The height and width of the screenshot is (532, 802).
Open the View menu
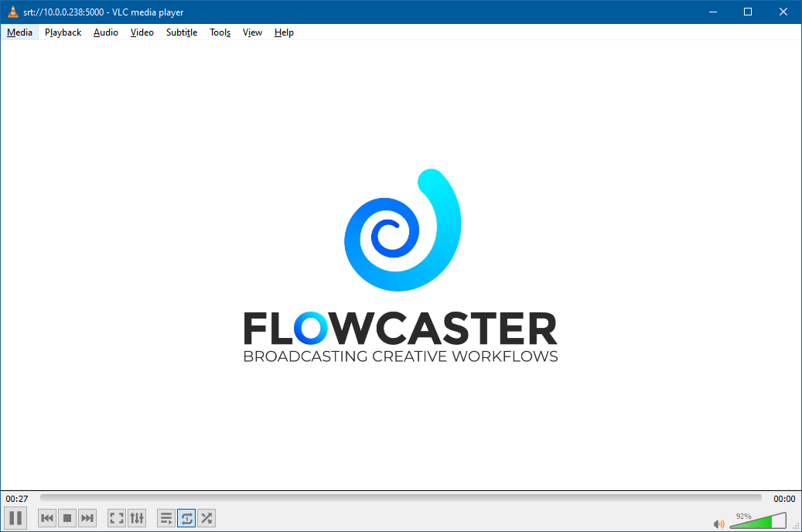252,32
